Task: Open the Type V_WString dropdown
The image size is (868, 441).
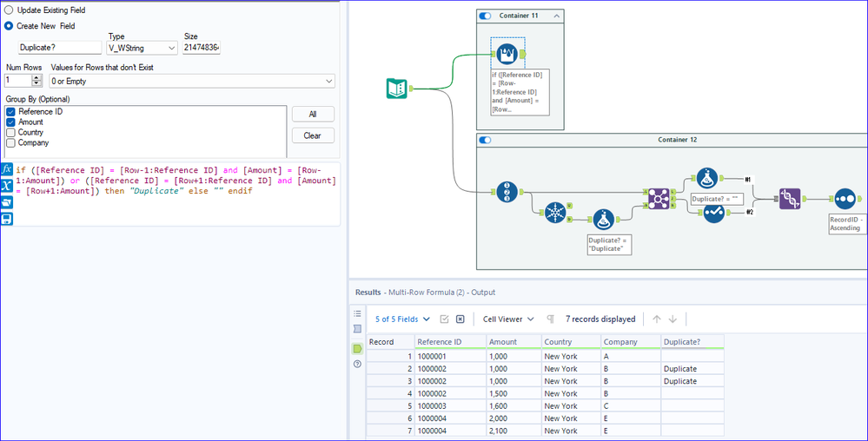Action: (142, 48)
